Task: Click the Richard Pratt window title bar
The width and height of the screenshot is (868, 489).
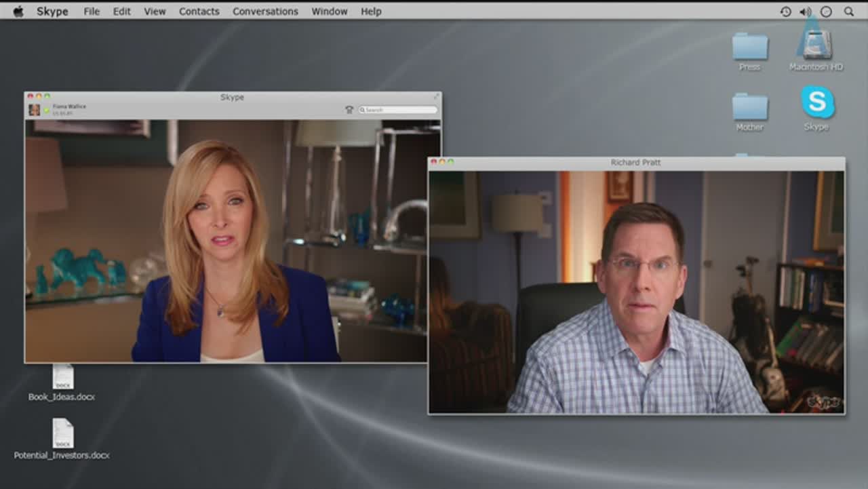Action: [635, 163]
